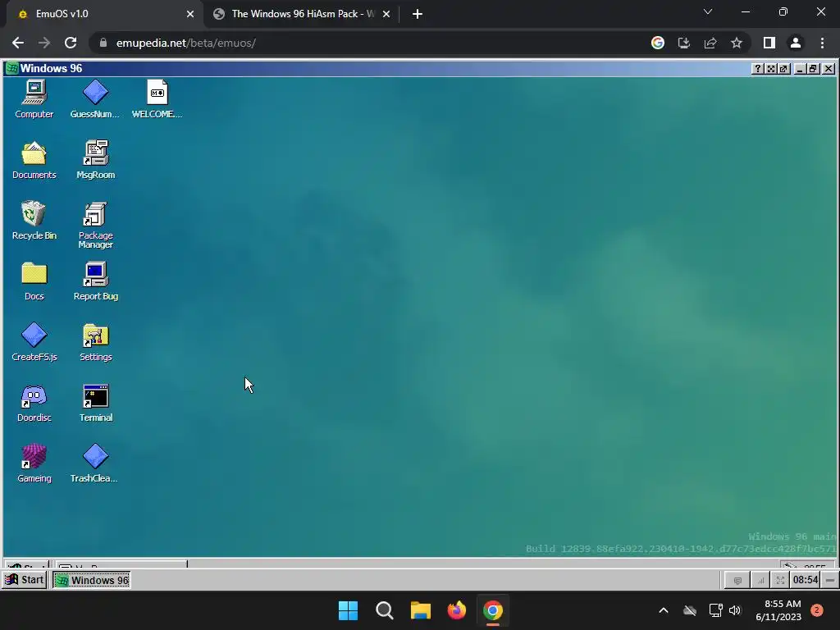Click the open-in-new-window button in Windows 96 title bar
This screenshot has width=840, height=630.
pos(783,69)
